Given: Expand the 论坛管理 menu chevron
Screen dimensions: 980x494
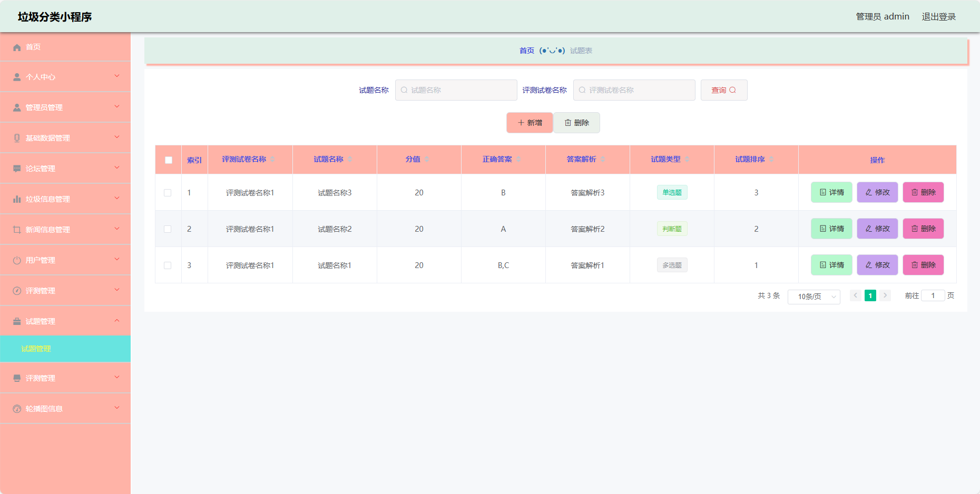Looking at the screenshot, I should [x=117, y=168].
